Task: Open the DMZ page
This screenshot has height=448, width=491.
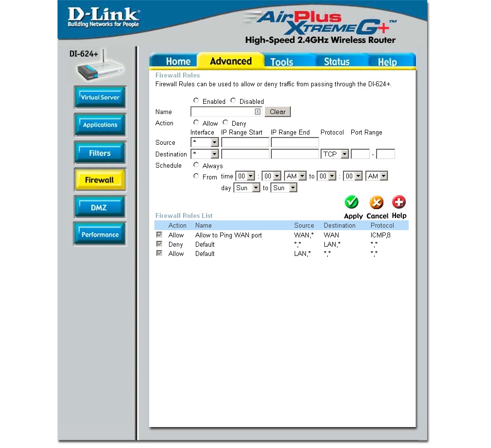Action: [99, 207]
